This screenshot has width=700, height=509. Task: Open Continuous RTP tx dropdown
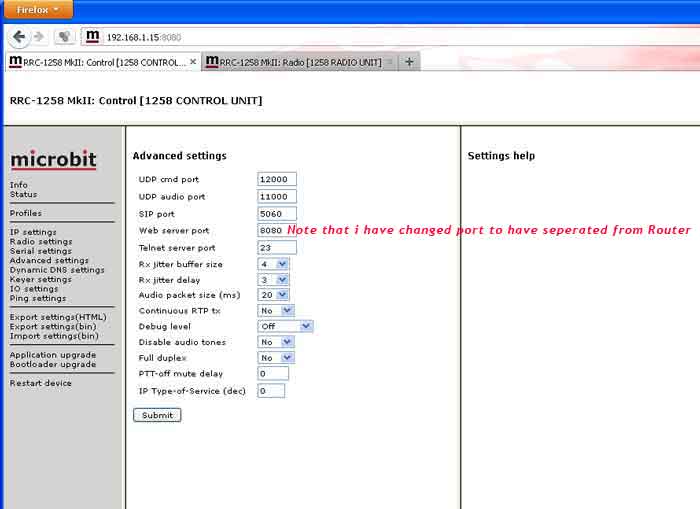point(276,311)
